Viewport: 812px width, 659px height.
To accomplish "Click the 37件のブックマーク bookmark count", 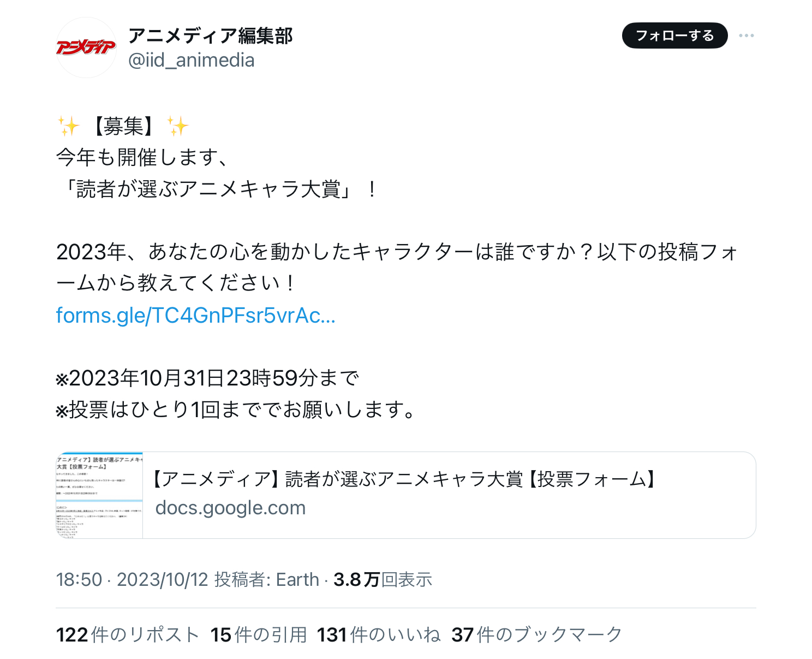I will (537, 634).
